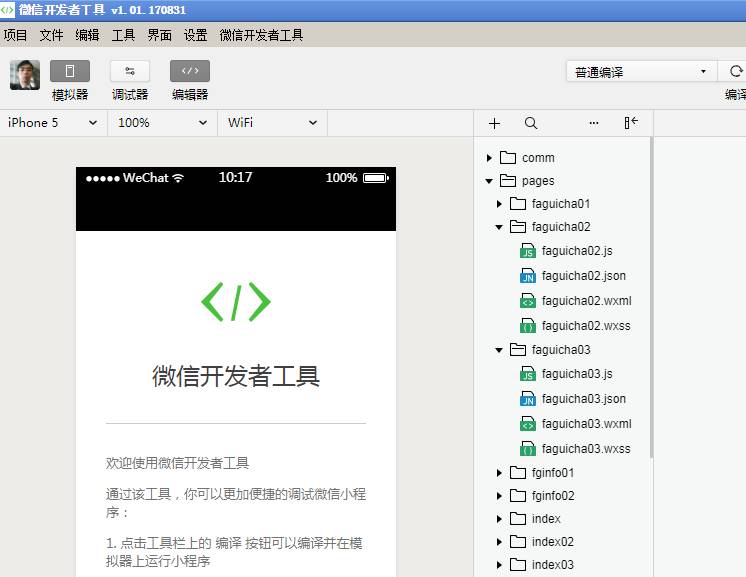746x577 pixels.
Task: Click the index folder icon
Action: click(518, 518)
